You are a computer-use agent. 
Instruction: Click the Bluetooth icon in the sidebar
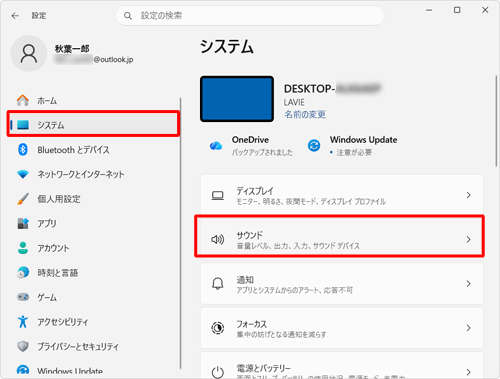pos(23,150)
